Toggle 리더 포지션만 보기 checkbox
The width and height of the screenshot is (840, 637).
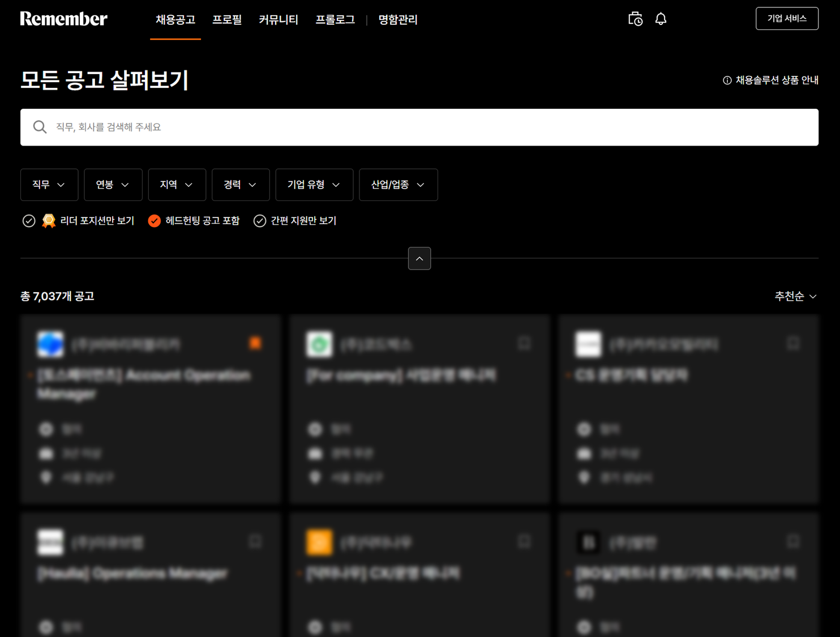tap(29, 221)
